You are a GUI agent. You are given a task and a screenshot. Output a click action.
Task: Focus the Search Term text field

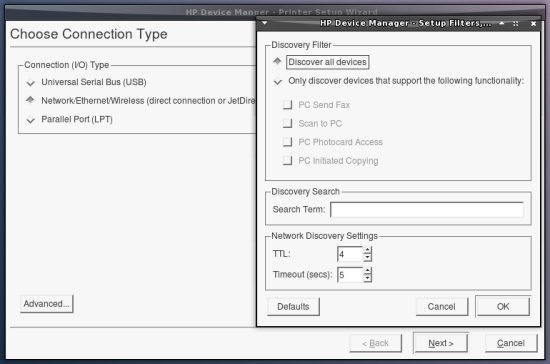(x=427, y=210)
